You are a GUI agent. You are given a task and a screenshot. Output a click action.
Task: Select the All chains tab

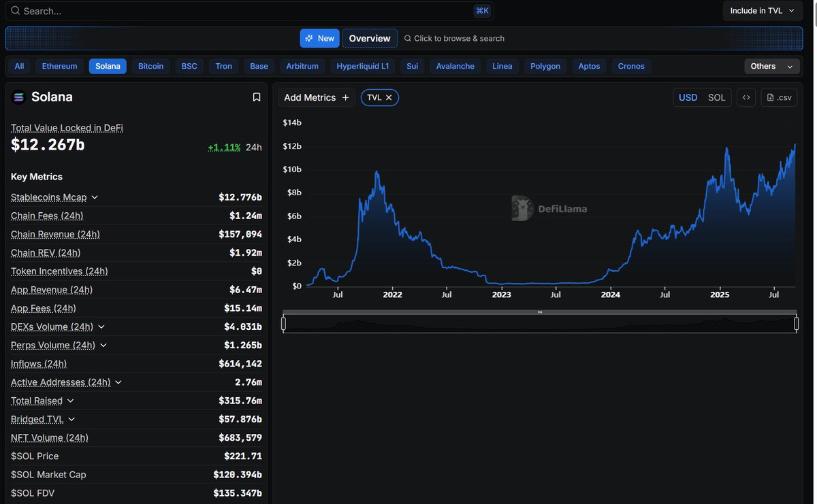(19, 66)
